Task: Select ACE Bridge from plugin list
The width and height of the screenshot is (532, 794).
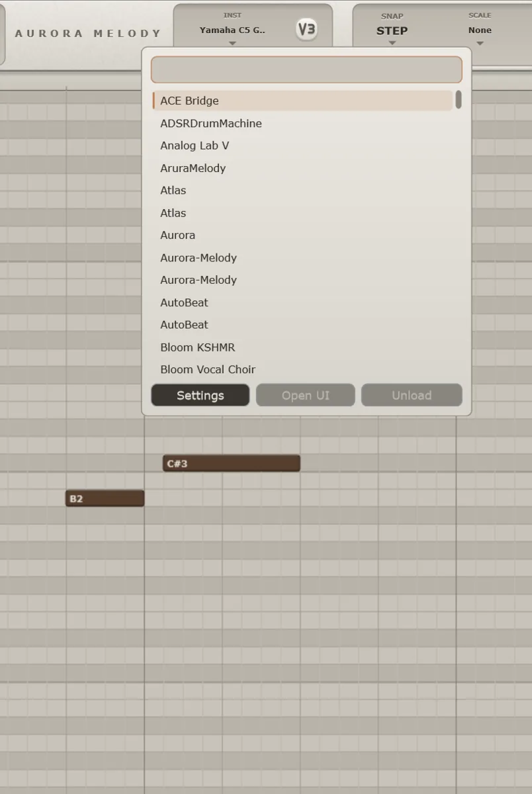Action: pos(302,101)
